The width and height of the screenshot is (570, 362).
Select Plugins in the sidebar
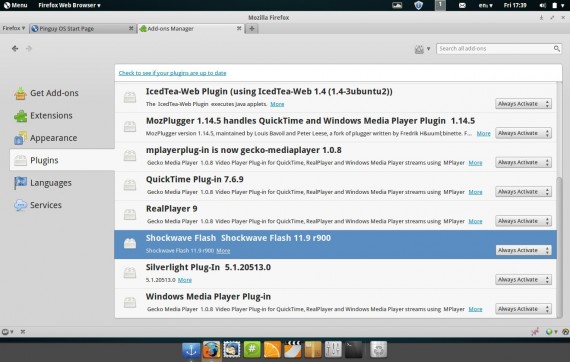(62, 160)
